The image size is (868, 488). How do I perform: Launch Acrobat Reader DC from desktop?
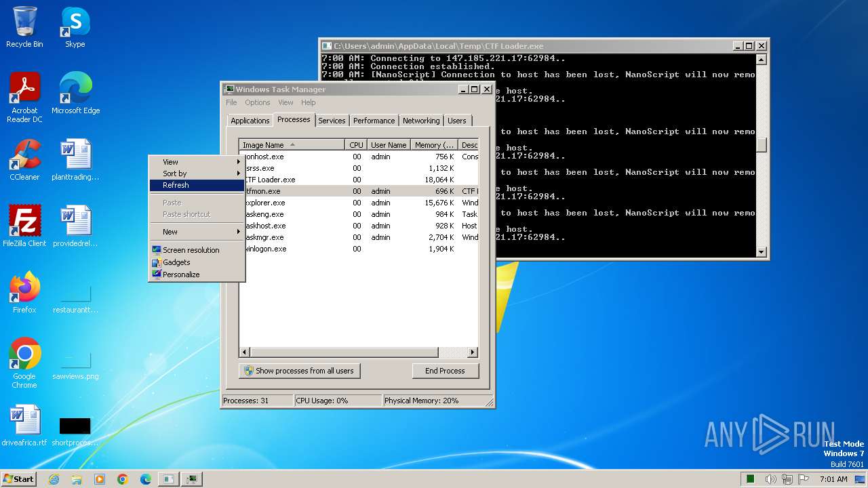pos(24,97)
